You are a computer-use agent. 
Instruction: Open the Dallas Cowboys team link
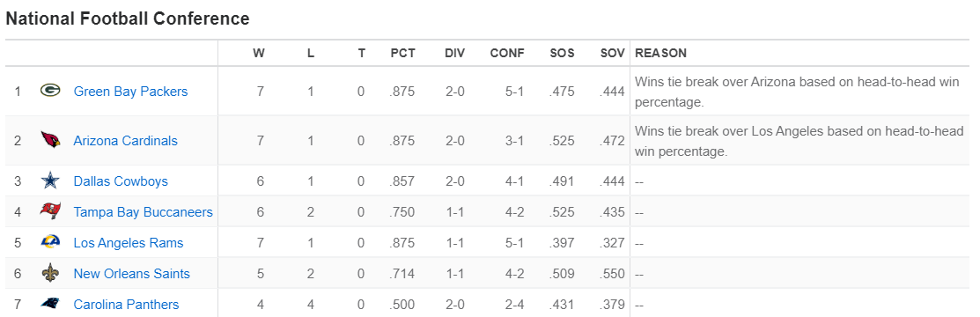point(121,181)
